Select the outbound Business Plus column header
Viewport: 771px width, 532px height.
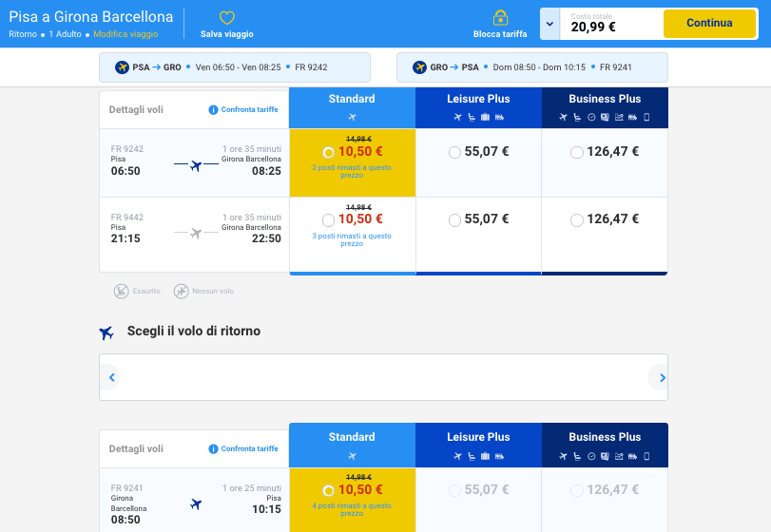coord(605,107)
